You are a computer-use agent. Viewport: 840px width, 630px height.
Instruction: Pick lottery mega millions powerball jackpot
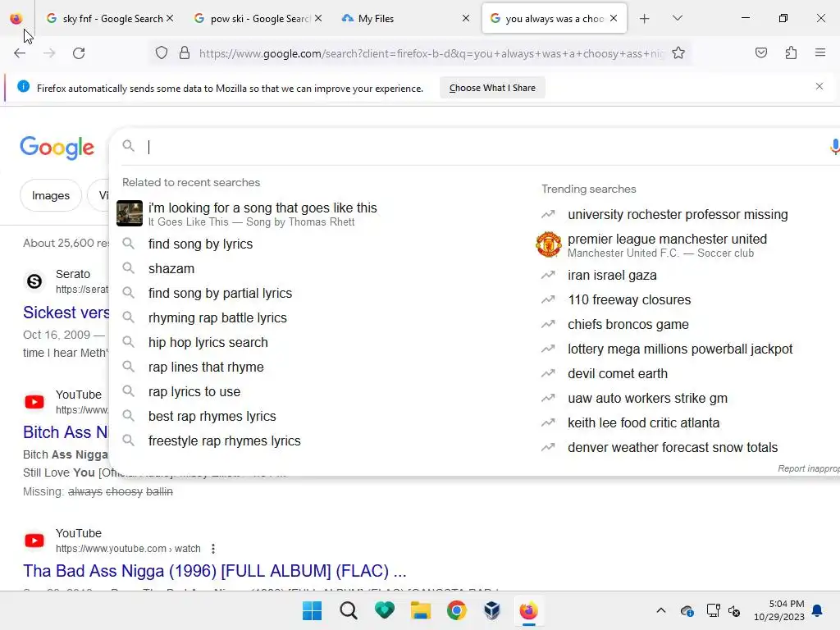point(680,349)
